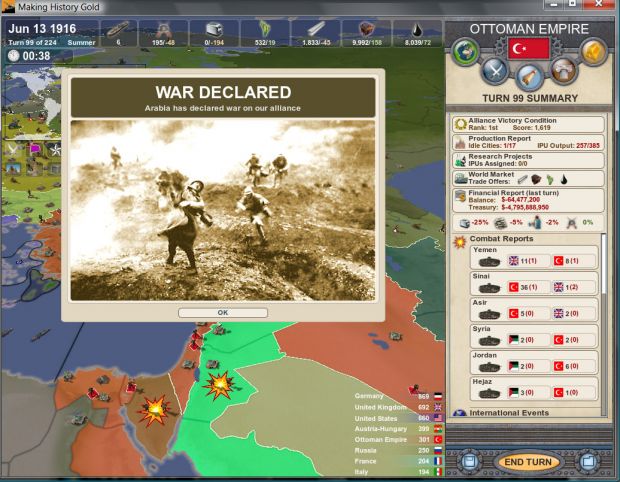Toggle crossed swords map filter under minimap
Viewport: 620px width, 482px height.
tap(12, 149)
